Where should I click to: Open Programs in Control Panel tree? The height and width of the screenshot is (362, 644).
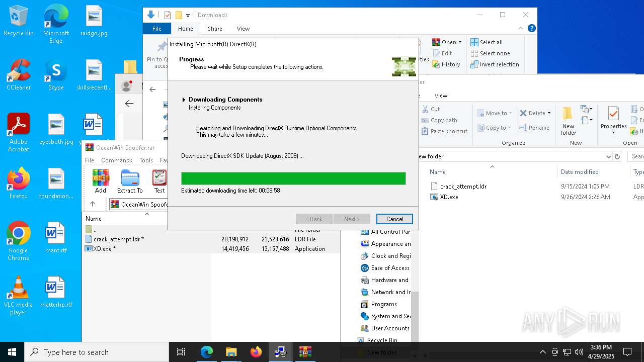(379, 304)
